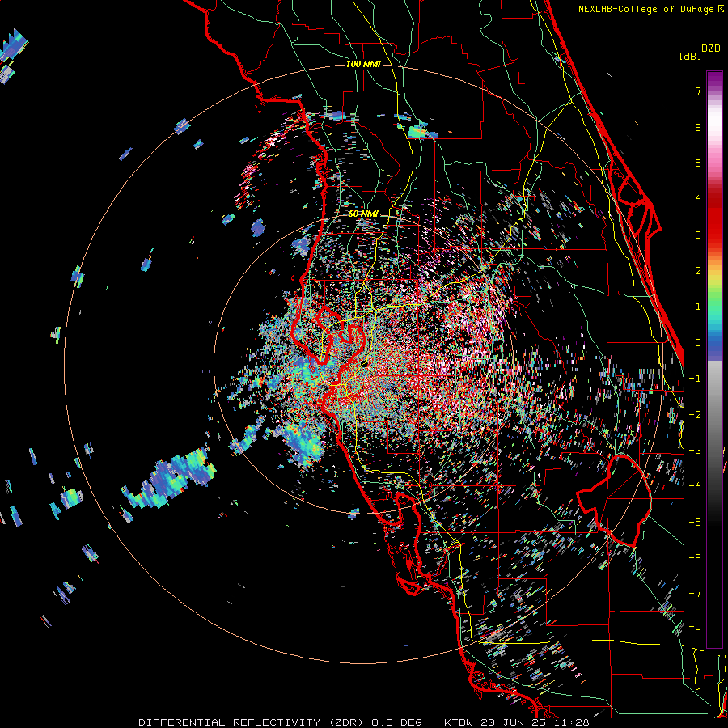Screen dimensions: 728x728
Task: Click the 2 value on the color scale
Action: coord(698,271)
